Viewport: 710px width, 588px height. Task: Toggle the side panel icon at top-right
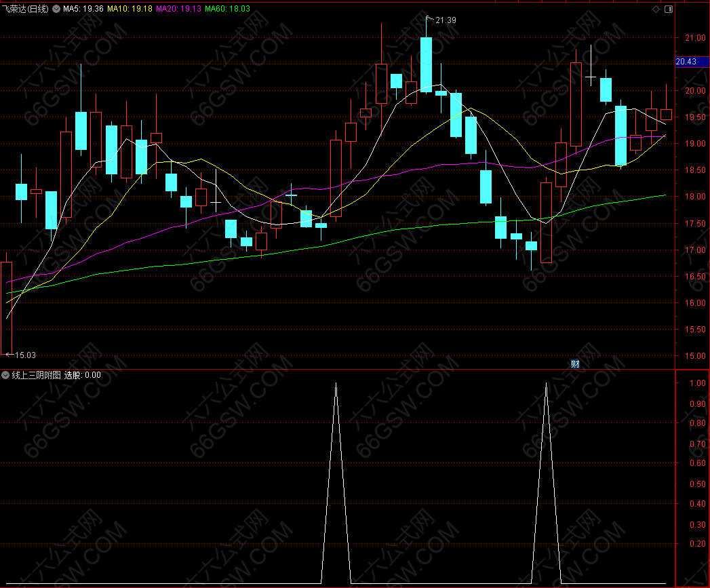pos(669,9)
